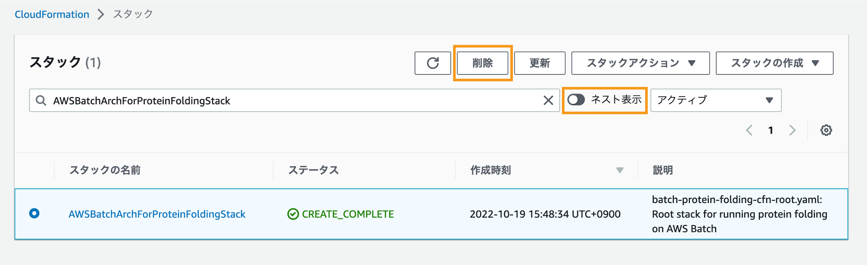Click the 更新 button
This screenshot has height=265, width=868.
540,63
